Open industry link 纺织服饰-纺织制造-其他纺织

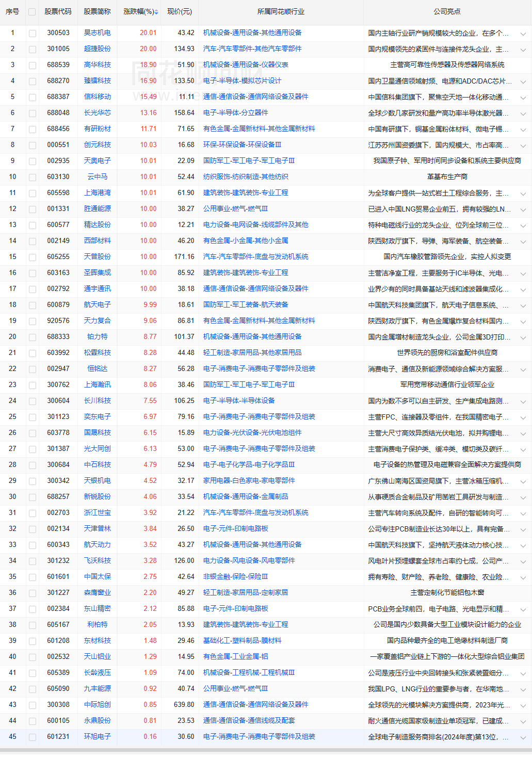(x=246, y=176)
